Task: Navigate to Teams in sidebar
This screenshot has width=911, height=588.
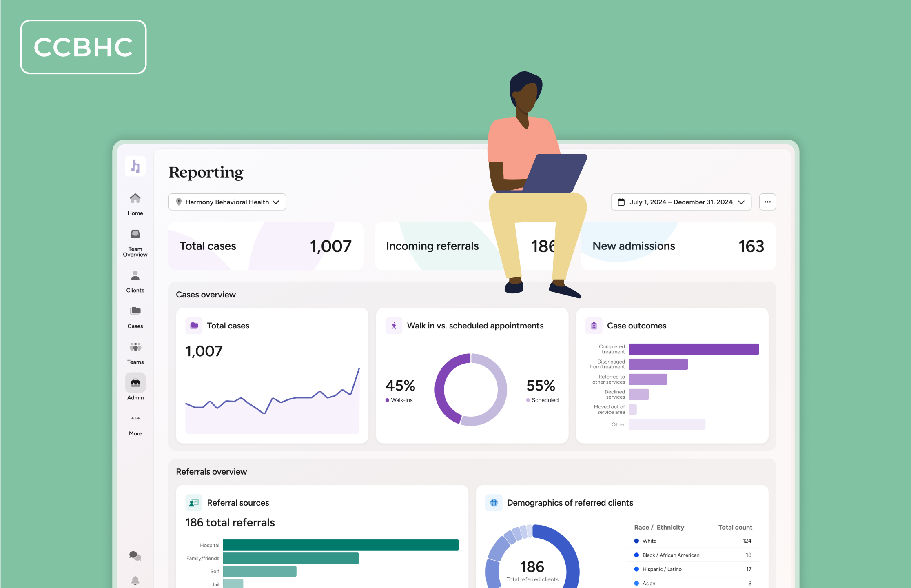Action: [x=135, y=353]
